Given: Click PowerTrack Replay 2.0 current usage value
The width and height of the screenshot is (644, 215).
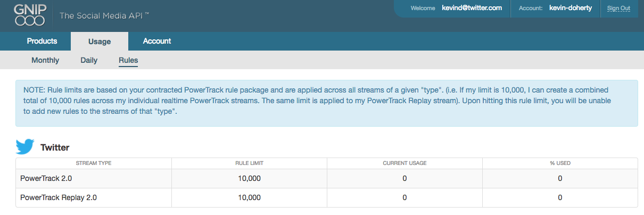Looking at the screenshot, I should coord(404,197).
